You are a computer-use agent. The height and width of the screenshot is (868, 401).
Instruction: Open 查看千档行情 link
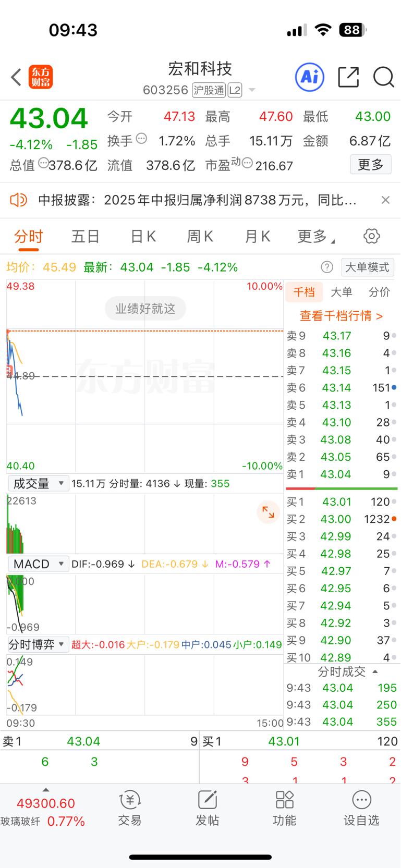tap(341, 316)
